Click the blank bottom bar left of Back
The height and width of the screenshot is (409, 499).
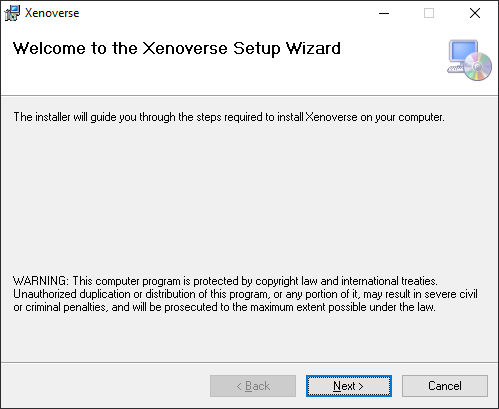coord(105,386)
